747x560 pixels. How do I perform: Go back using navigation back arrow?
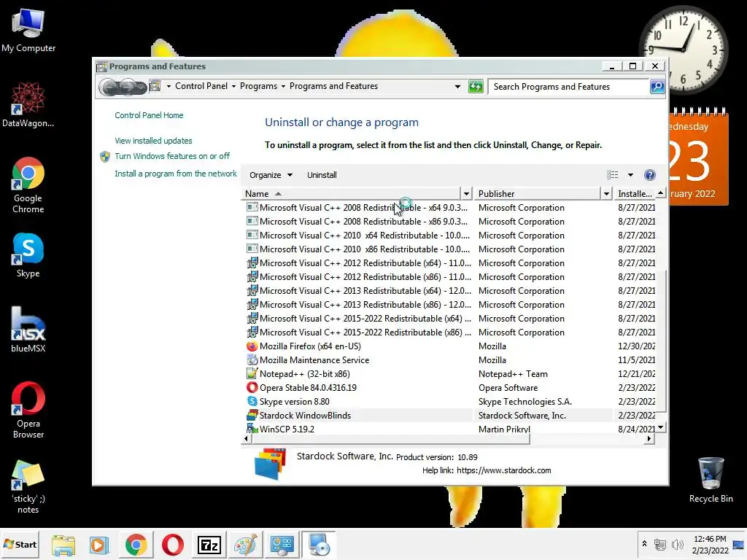pyautogui.click(x=110, y=87)
